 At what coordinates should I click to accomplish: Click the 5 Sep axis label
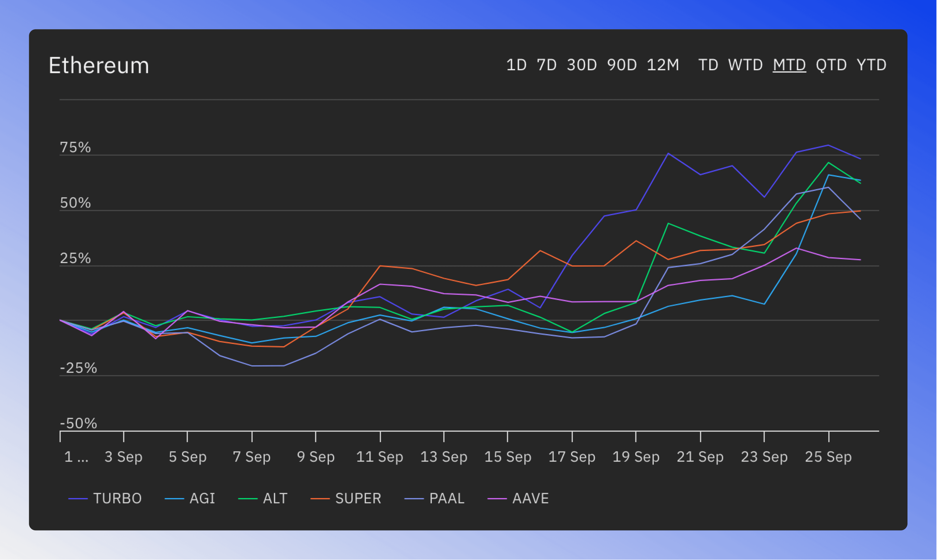(188, 457)
